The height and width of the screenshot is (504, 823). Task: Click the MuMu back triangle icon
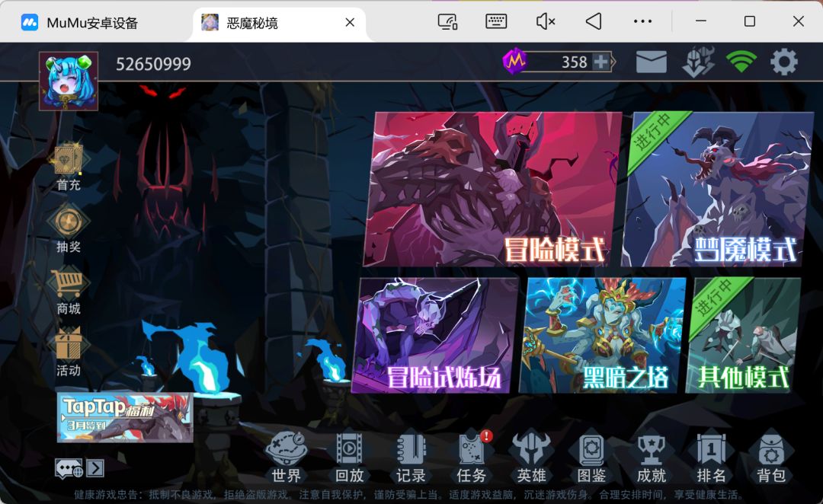(594, 21)
